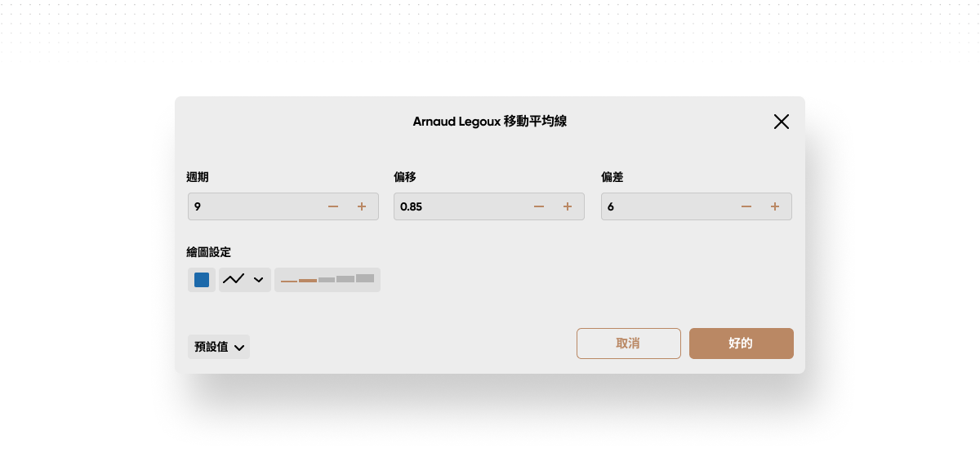
Task: Decrease the 偏移 value with minus
Action: (539, 206)
